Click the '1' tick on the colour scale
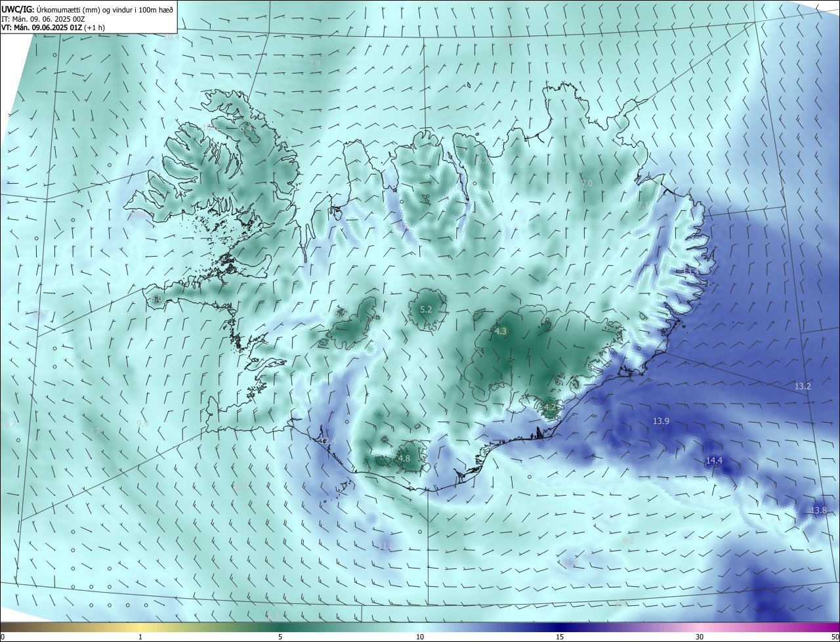 pos(140,637)
